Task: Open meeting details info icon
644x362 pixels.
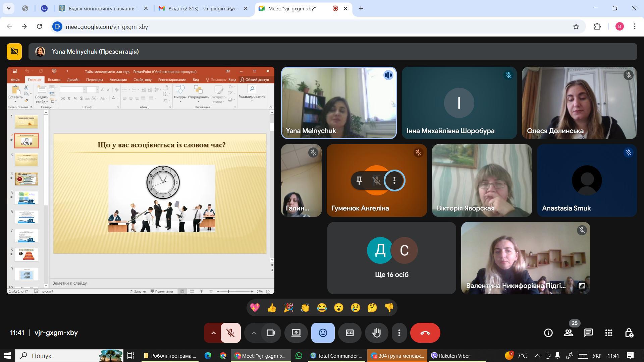Action: pyautogui.click(x=548, y=333)
